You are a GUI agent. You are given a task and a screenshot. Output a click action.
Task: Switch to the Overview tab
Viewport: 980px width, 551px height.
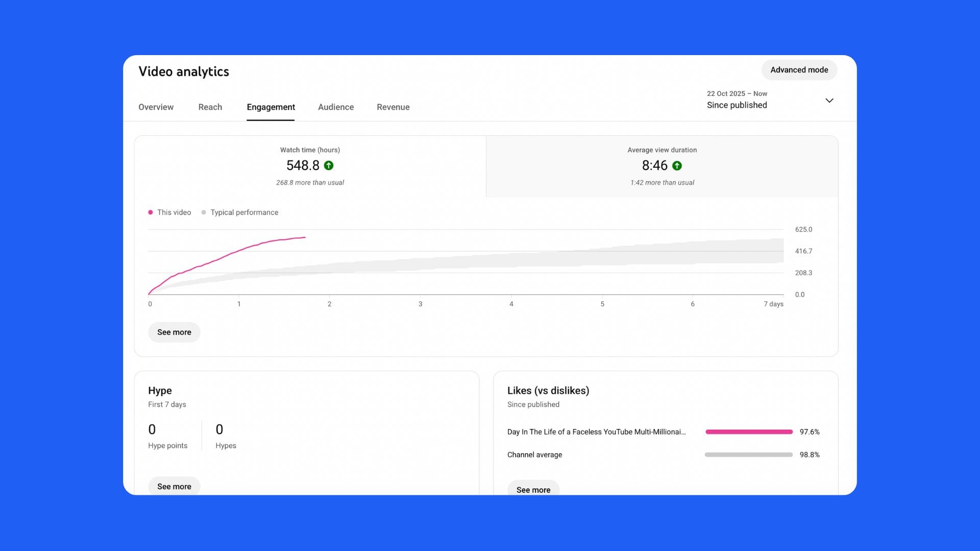click(x=156, y=107)
